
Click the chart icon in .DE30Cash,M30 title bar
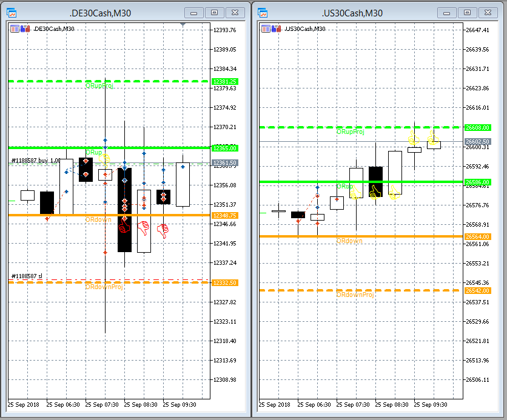(12, 13)
